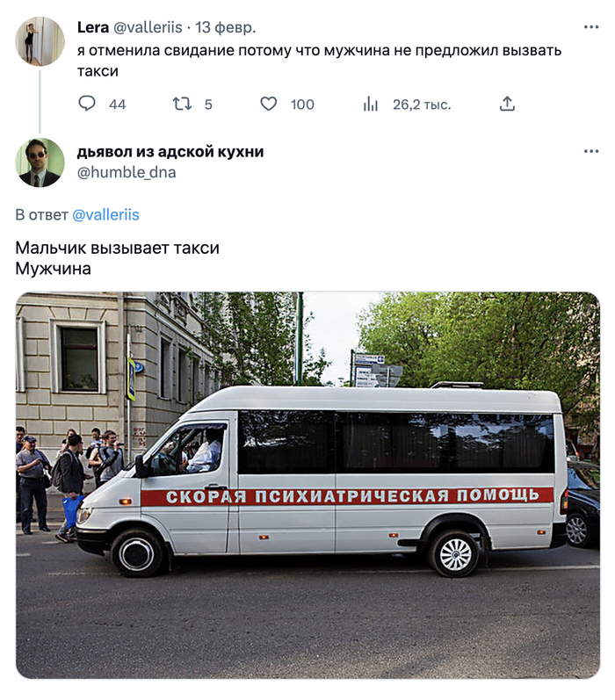Open three-dot menu on Lera's tweet
This screenshot has height=700, width=615.
591,27
